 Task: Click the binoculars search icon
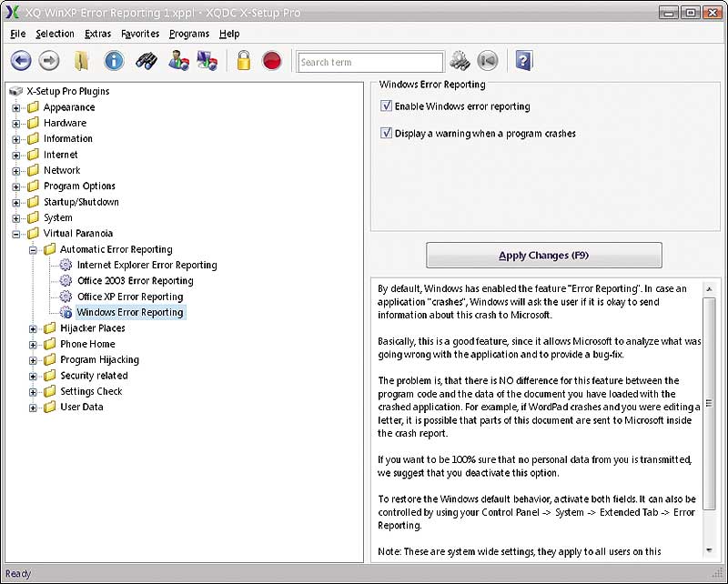pos(147,61)
